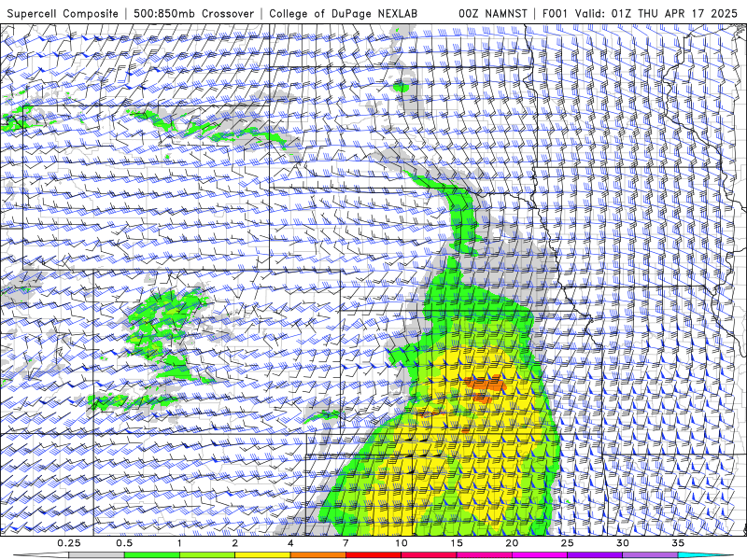Click the 'Supercell Composite' title text
Image resolution: width=747 pixels, height=560 pixels.
63,13
